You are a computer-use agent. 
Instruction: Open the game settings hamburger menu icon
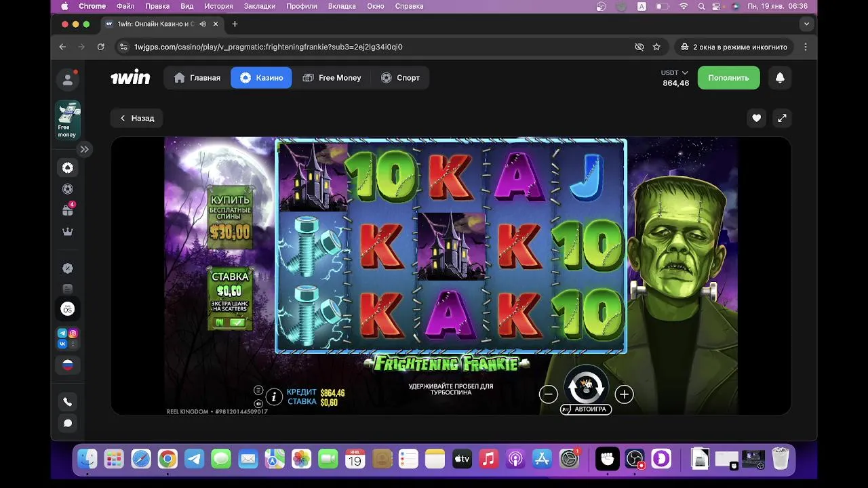[258, 390]
